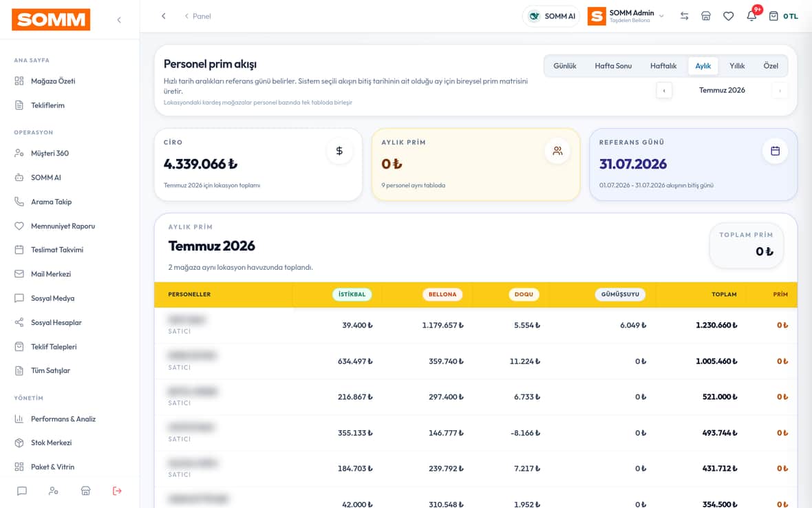Open the store icon in sidebar footer
This screenshot has width=812, height=508.
pos(85,491)
